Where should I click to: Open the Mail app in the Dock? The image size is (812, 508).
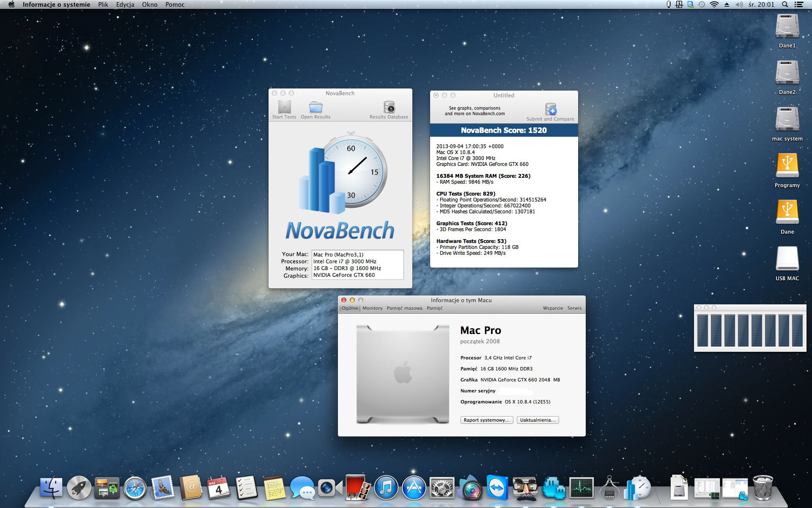coord(163,488)
